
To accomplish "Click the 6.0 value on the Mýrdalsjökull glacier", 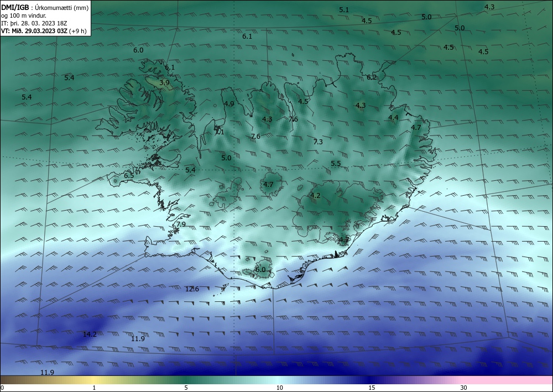I will 260,270.
